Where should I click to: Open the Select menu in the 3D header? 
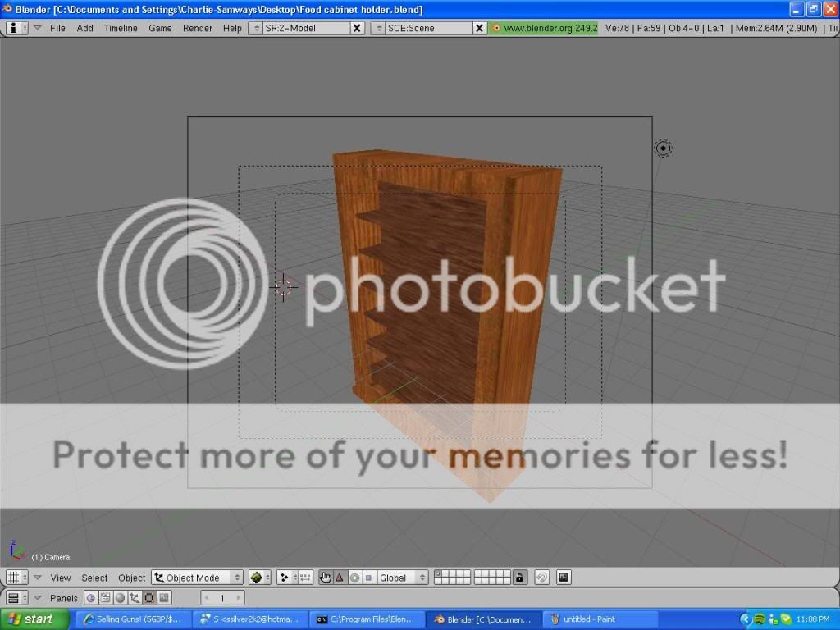pyautogui.click(x=94, y=577)
